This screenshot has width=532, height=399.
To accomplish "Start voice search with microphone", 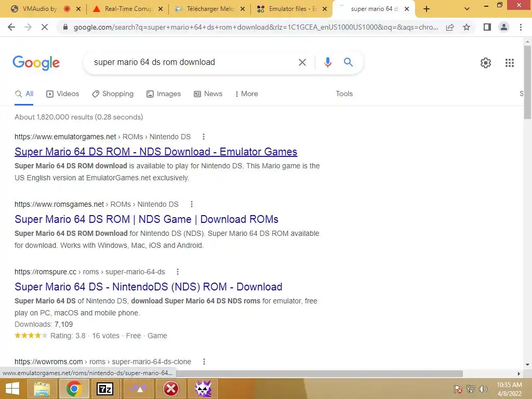I will (x=327, y=62).
